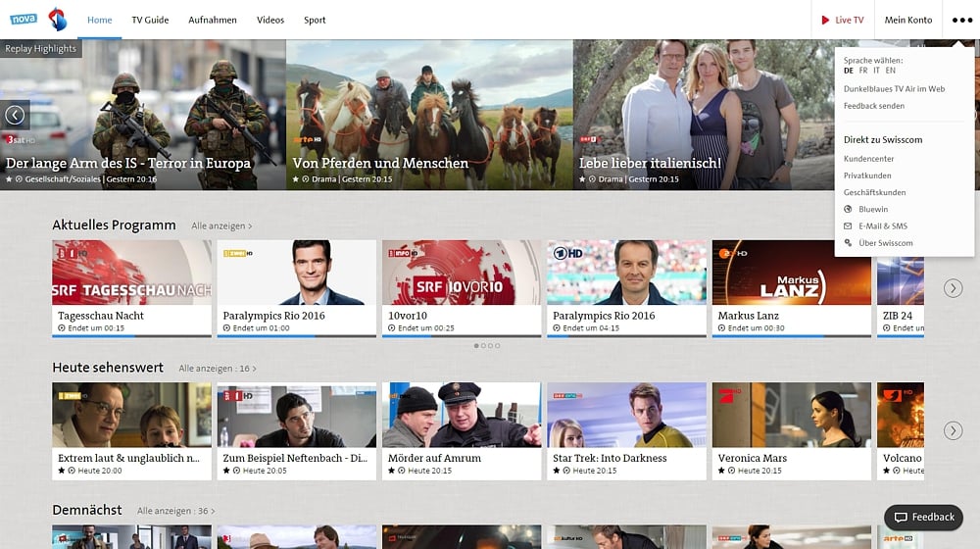Open the Home tab
This screenshot has height=549, width=980.
(x=99, y=20)
